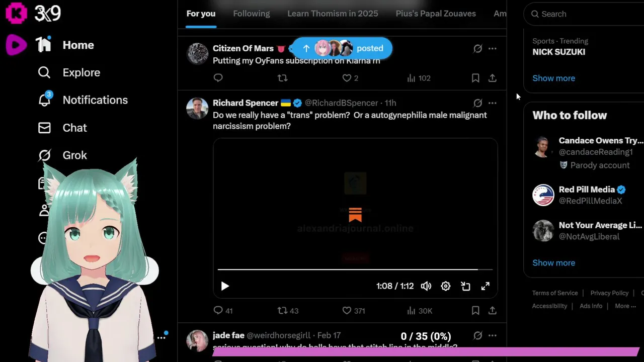Enter video fullscreen mode

[x=485, y=286]
